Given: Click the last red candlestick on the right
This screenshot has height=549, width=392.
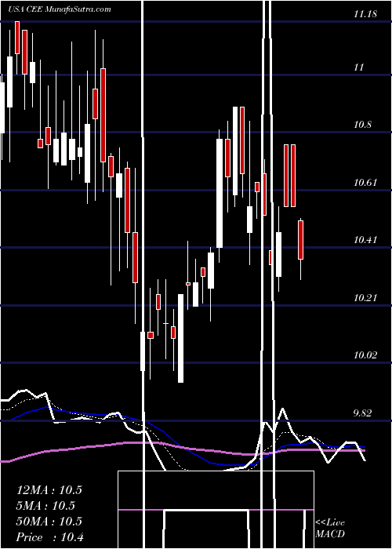Looking at the screenshot, I should point(300,240).
